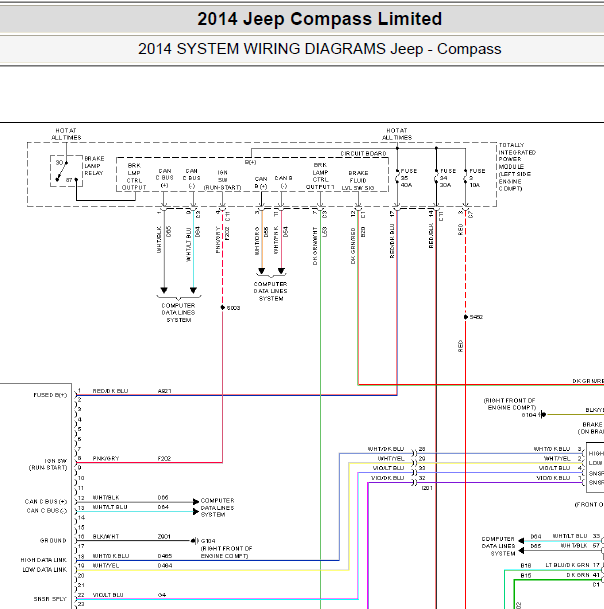The image size is (604, 609).
Task: Click 'CAN C BUS (+)' label at pin 12
Action: click(46, 501)
